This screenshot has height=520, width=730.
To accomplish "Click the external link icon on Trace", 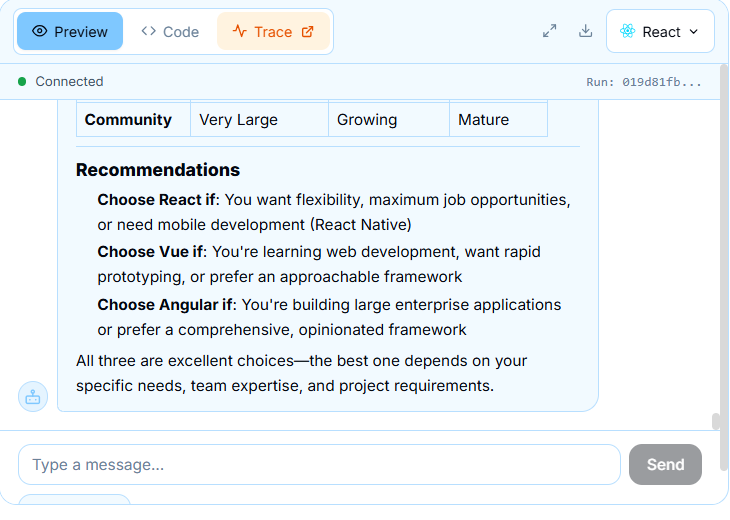I will pos(308,31).
